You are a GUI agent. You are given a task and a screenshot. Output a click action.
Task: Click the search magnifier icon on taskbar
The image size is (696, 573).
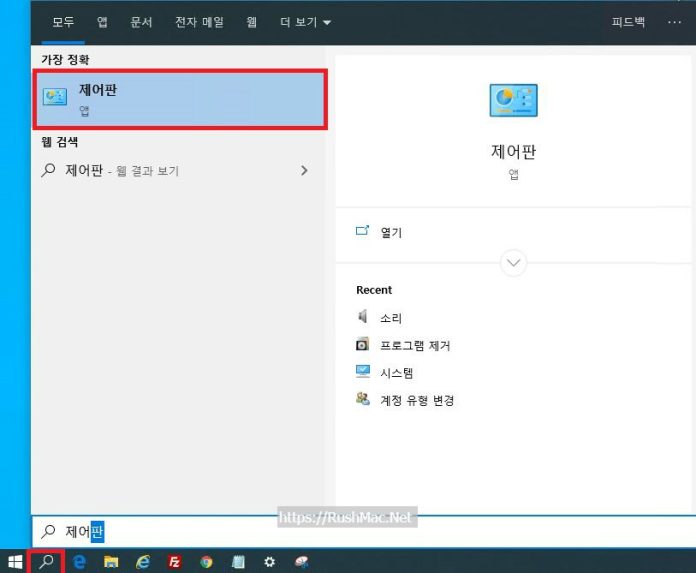point(46,562)
